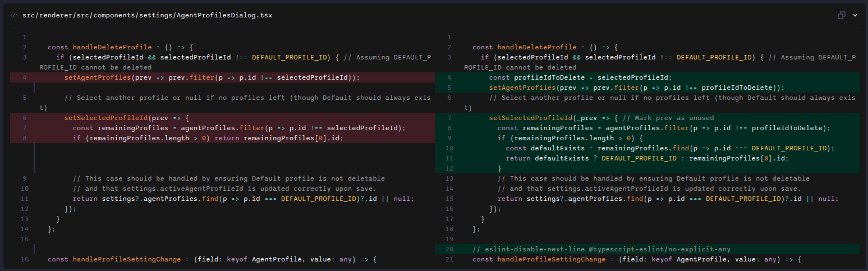Click new-side line 13 '// This case should be handled'
The height and width of the screenshot is (271, 868).
tap(647, 178)
